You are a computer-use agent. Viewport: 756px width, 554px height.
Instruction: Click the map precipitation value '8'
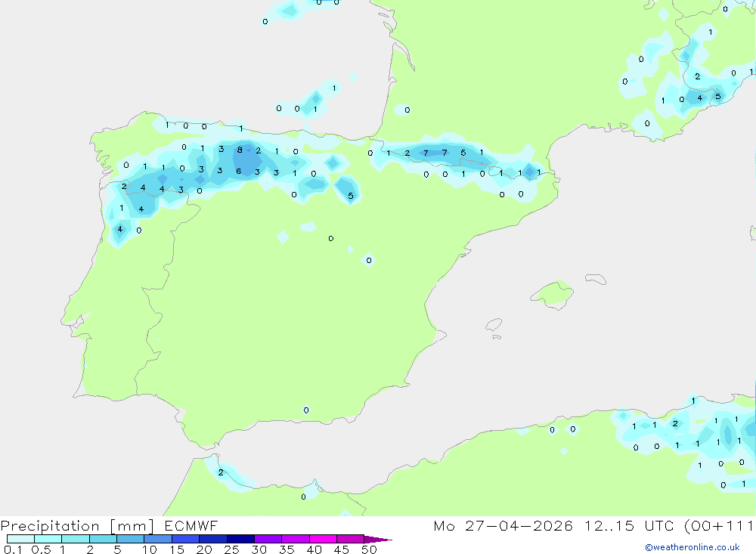coord(240,150)
